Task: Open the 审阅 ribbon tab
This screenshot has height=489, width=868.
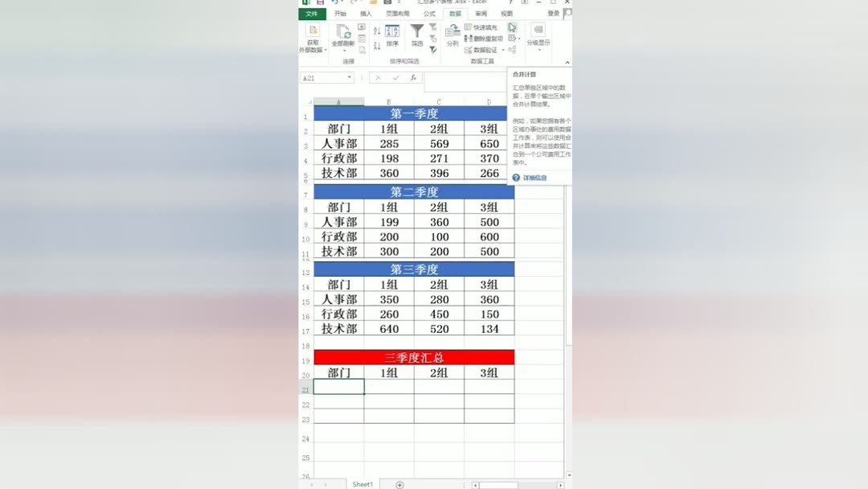Action: (482, 14)
